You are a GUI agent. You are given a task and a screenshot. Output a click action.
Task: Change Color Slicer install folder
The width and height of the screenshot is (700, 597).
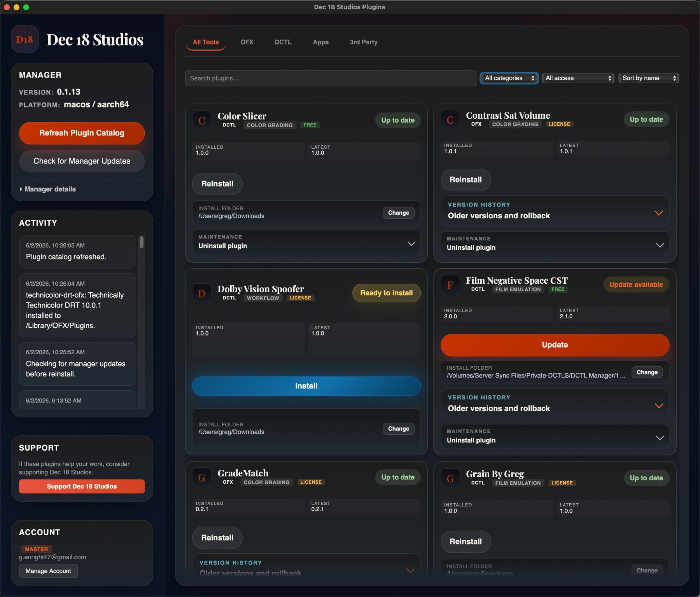click(398, 213)
